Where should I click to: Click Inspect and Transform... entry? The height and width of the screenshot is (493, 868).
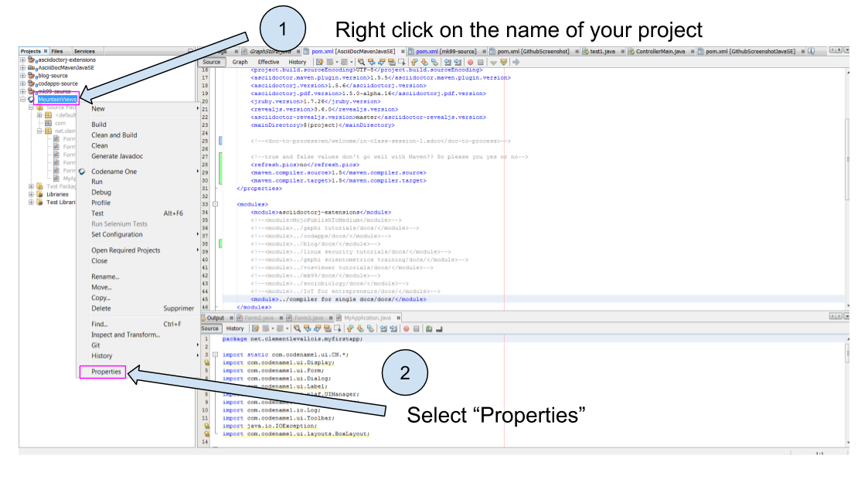point(126,335)
